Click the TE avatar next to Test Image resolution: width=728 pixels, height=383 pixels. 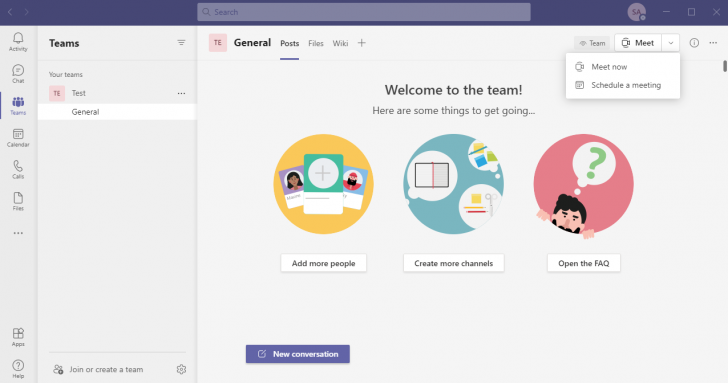[x=57, y=93]
